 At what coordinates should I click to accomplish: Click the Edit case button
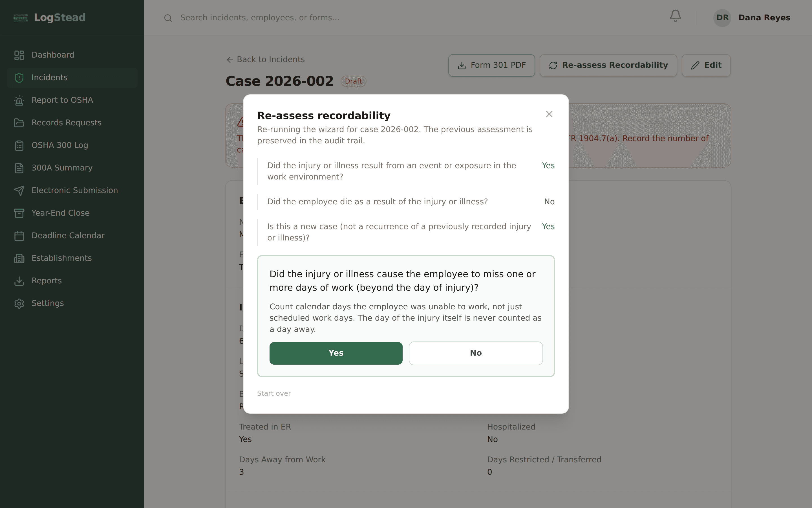(x=706, y=65)
